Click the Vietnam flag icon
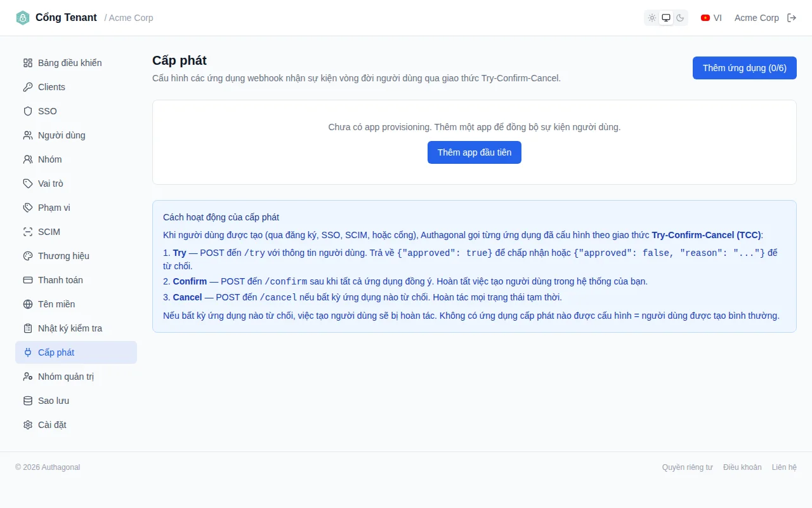Viewport: 812px width, 508px height. (x=705, y=18)
